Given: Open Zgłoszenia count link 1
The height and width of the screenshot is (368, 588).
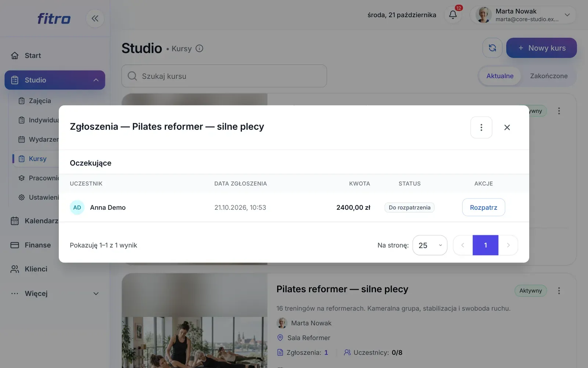Looking at the screenshot, I should tap(326, 353).
